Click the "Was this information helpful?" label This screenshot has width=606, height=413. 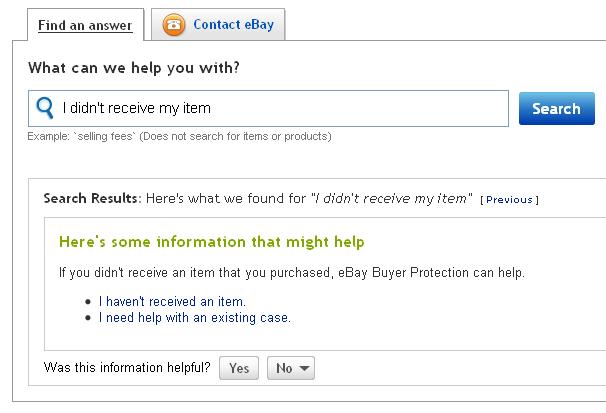pos(127,368)
